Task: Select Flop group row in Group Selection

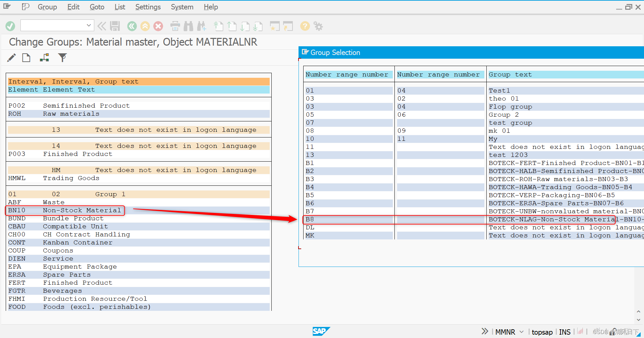Action: pos(474,107)
